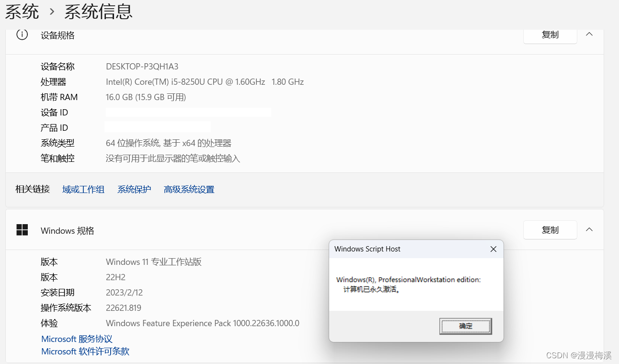619x364 pixels.
Task: Click the 计算机已永久激活 message in the dialog
Action: pos(371,289)
